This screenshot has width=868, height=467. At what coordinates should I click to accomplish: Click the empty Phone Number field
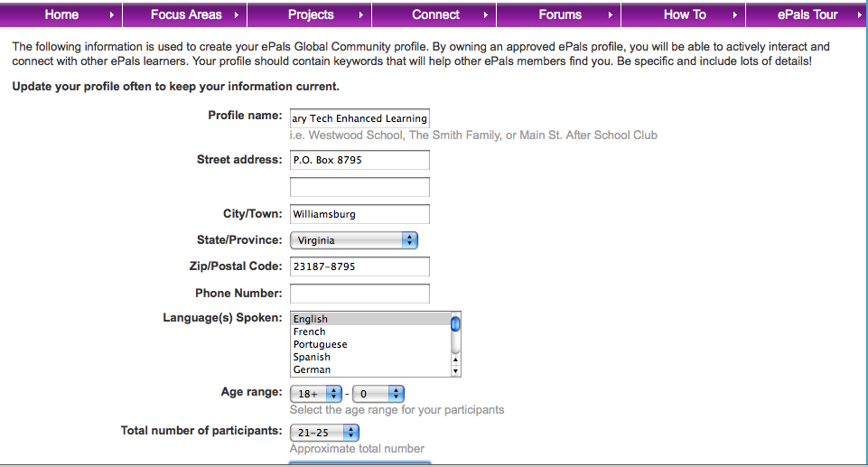point(359,294)
